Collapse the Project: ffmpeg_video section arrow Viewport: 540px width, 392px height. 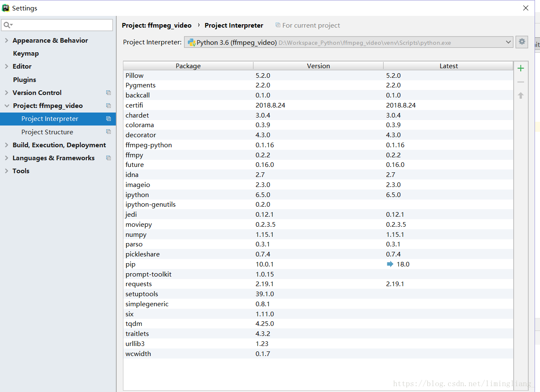7,105
